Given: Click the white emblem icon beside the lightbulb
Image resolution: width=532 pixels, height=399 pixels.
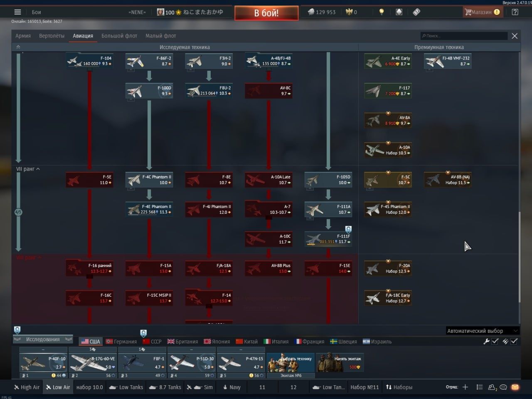Looking at the screenshot, I should point(399,12).
